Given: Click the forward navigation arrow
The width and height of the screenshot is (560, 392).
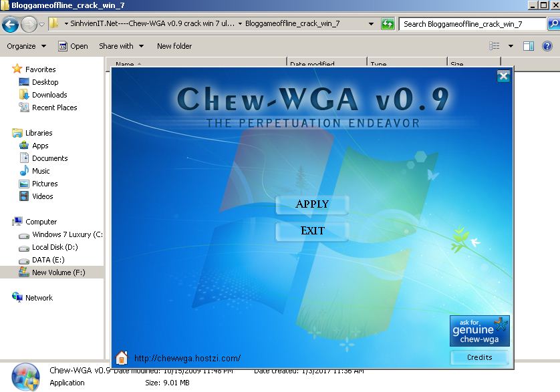Looking at the screenshot, I should (x=29, y=23).
